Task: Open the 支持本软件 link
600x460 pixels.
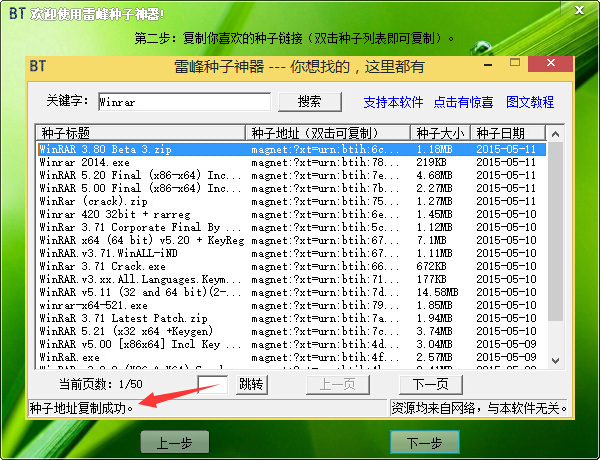Action: 393,102
